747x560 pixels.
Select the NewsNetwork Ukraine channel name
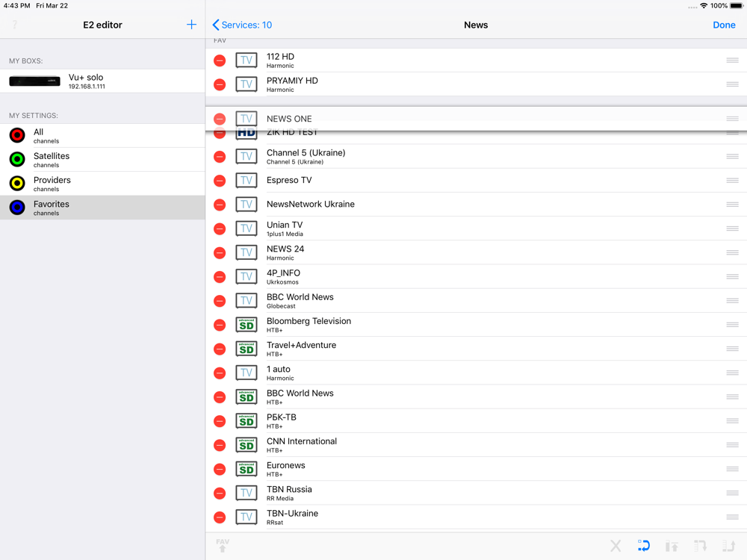tap(311, 205)
